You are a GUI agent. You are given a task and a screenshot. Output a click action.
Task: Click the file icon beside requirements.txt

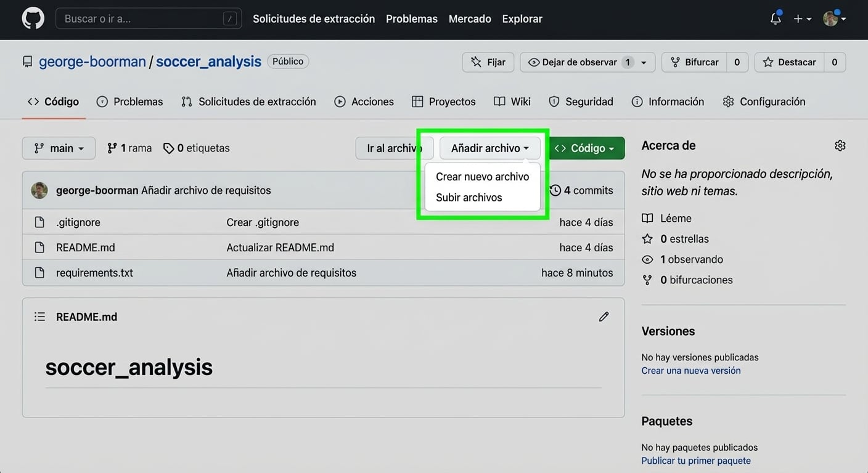coord(39,273)
